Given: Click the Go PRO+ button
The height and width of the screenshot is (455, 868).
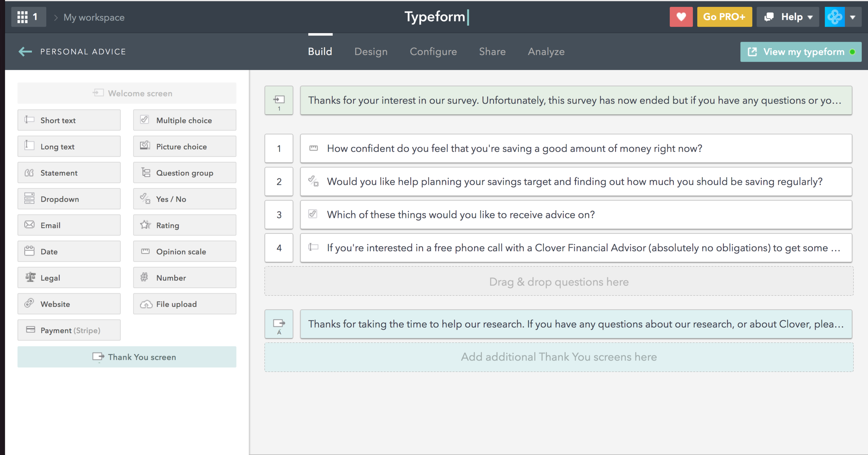Looking at the screenshot, I should pyautogui.click(x=724, y=17).
